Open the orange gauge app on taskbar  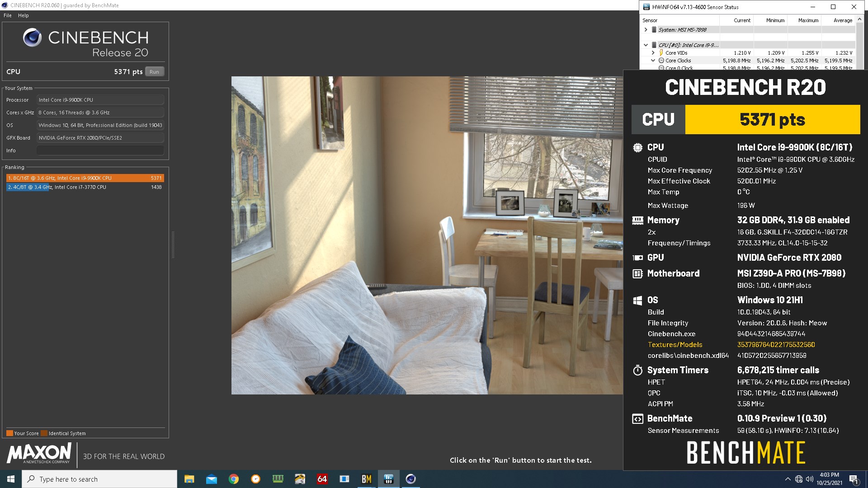click(x=255, y=479)
